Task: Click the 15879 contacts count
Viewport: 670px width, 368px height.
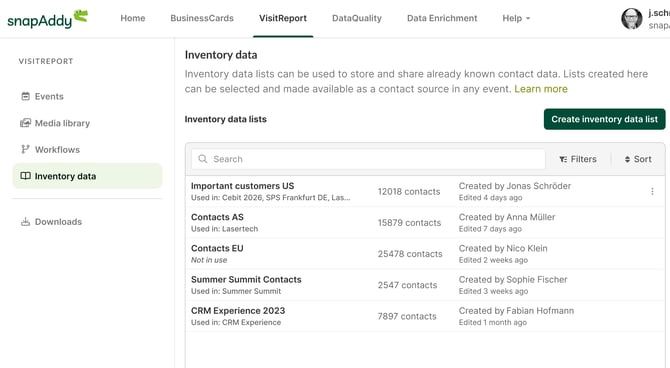Action: pyautogui.click(x=409, y=223)
